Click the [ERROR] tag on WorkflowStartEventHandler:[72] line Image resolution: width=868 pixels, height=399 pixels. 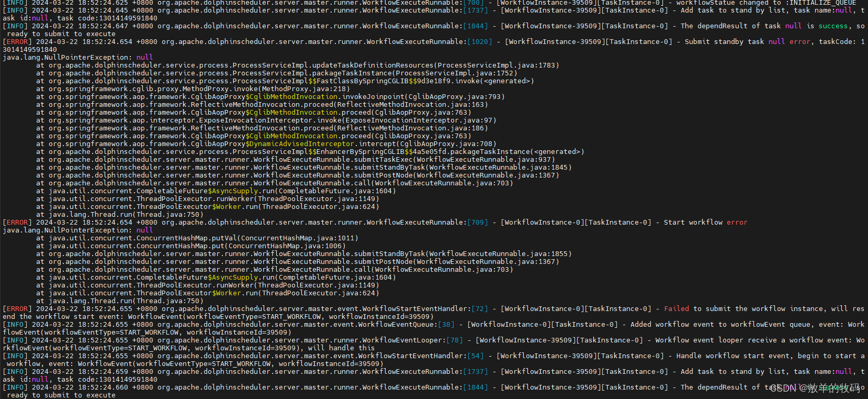(17, 308)
